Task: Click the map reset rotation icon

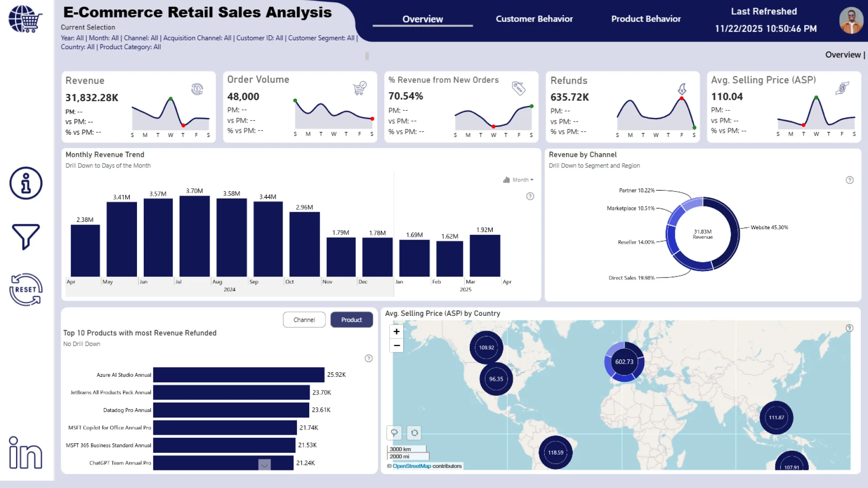Action: point(414,433)
